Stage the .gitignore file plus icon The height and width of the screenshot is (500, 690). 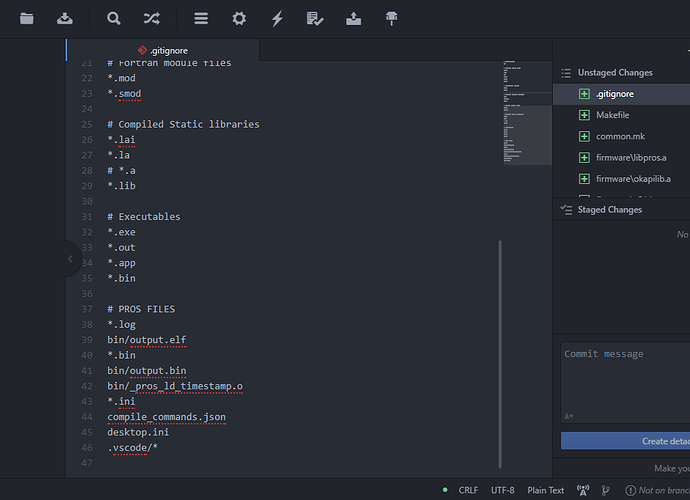[x=584, y=94]
